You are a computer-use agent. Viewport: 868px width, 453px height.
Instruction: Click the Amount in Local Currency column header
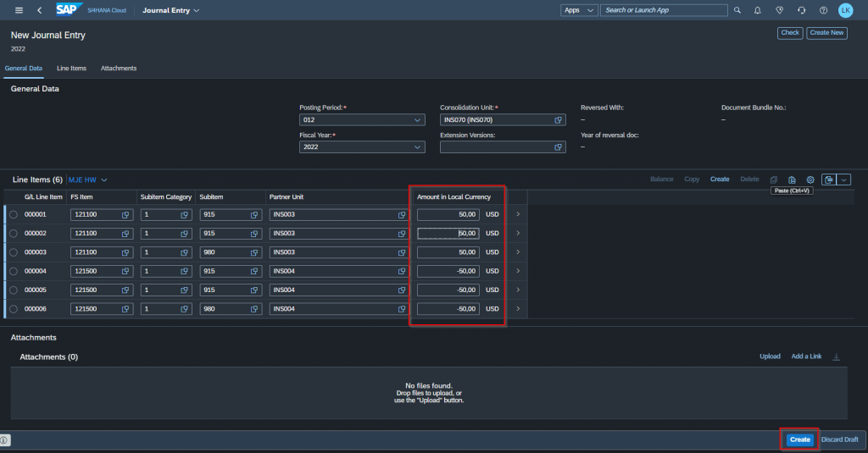tap(454, 197)
